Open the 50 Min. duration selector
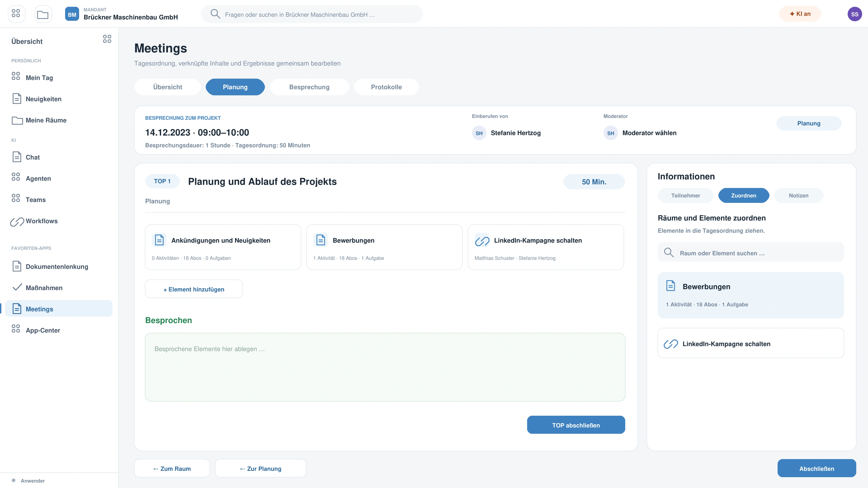 coord(594,182)
